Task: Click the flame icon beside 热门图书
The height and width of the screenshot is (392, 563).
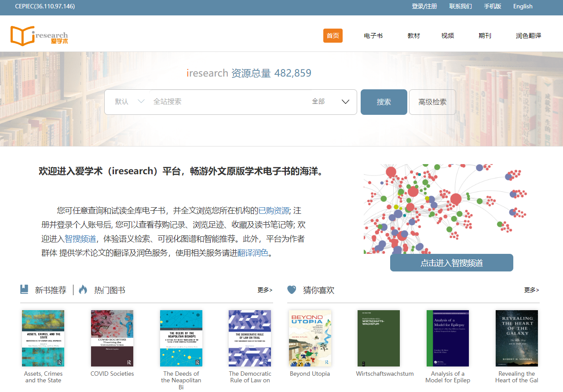Action: (83, 289)
